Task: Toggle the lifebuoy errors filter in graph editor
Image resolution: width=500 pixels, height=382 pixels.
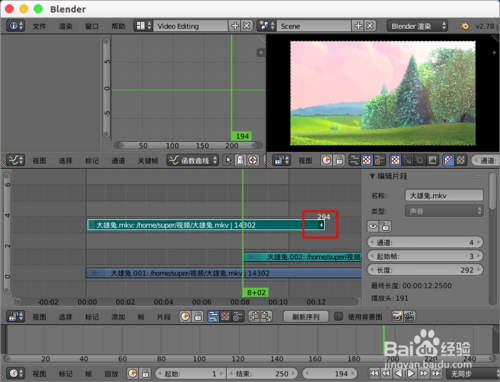Action: click(253, 160)
